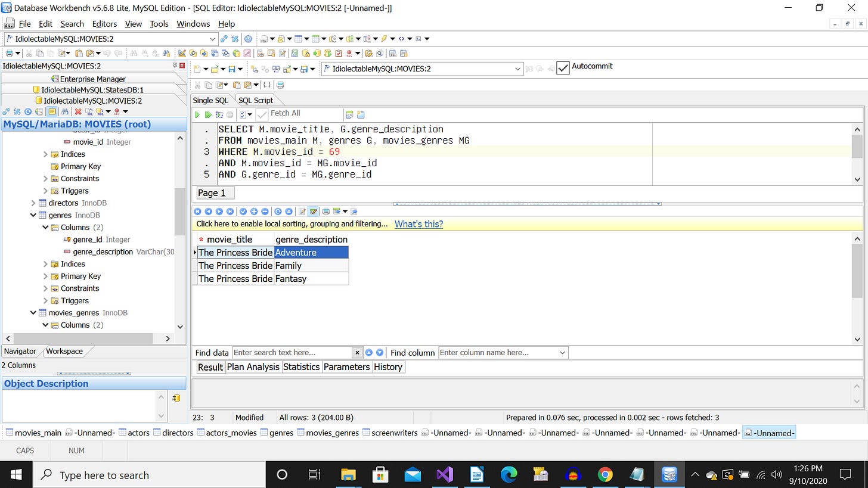The width and height of the screenshot is (868, 488).
Task: Select the genre_description tree column item
Action: (x=103, y=252)
